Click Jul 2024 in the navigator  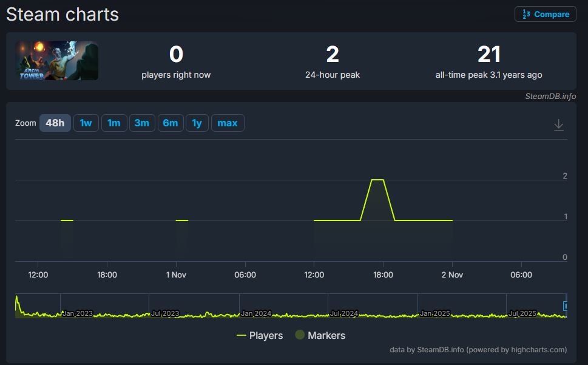(x=344, y=313)
